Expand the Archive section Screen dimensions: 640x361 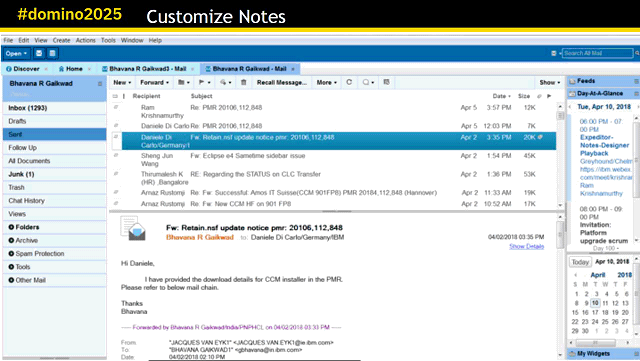coord(11,241)
